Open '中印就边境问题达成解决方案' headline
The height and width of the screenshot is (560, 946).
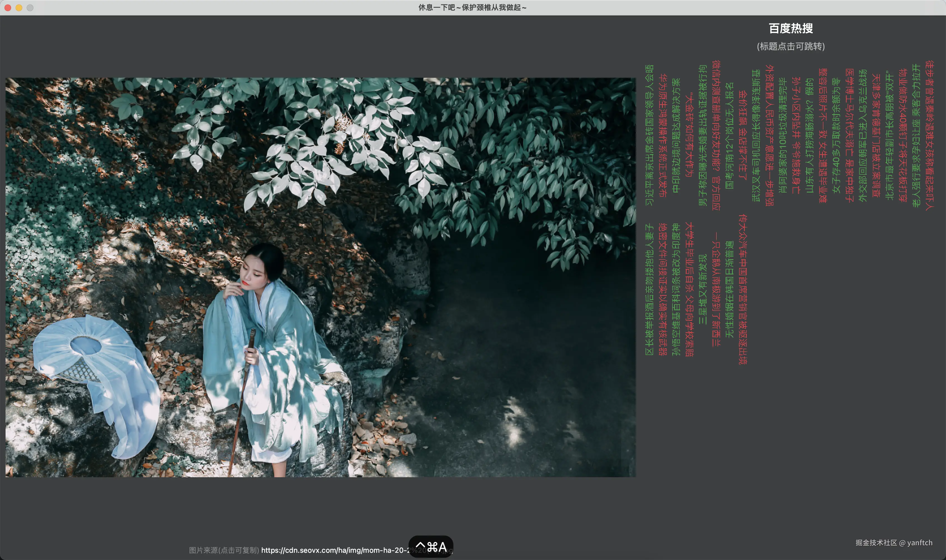pyautogui.click(x=676, y=135)
